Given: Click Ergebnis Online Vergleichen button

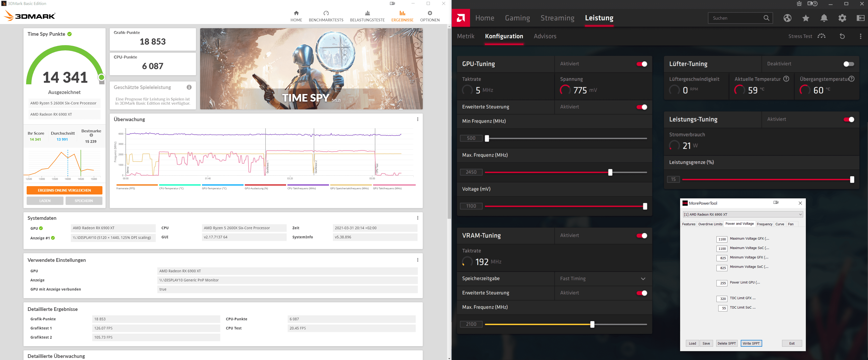Looking at the screenshot, I should (64, 190).
